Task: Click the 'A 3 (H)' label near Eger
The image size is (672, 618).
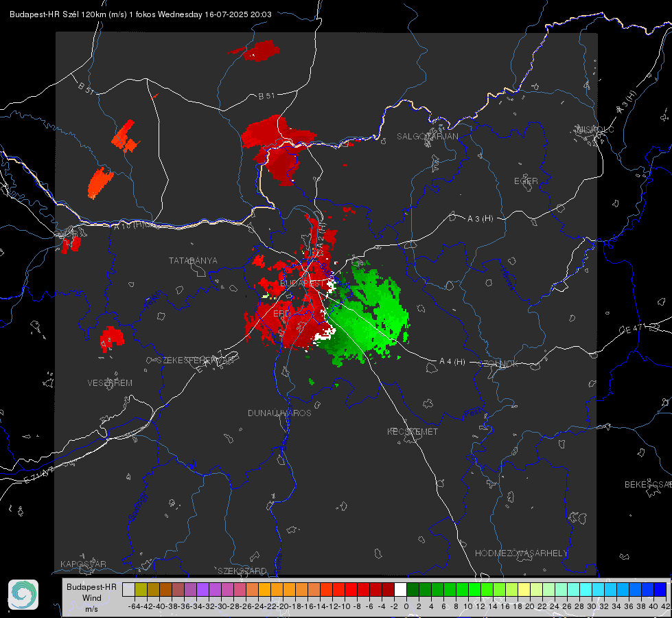Action: tap(480, 219)
